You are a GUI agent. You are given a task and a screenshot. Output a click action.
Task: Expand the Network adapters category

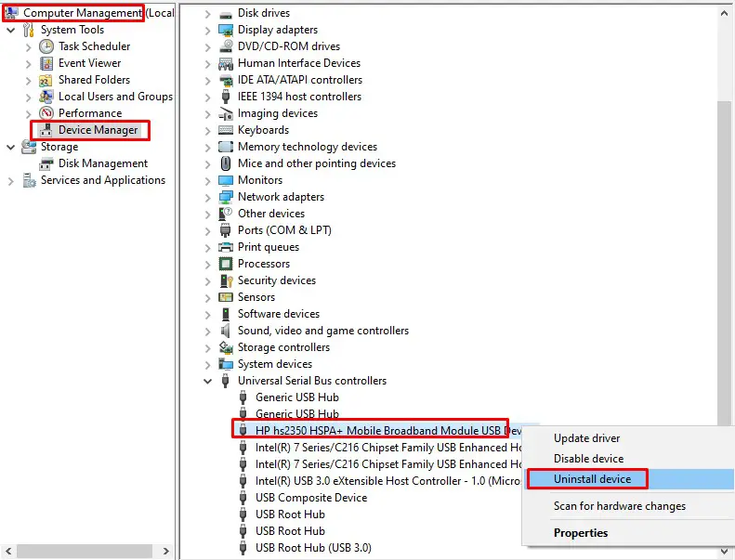207,198
